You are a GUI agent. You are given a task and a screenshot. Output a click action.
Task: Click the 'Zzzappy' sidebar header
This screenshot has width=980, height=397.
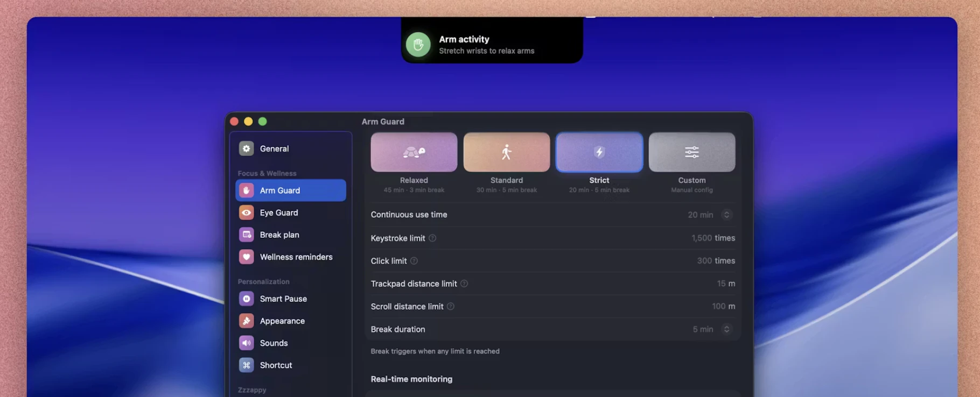point(252,390)
